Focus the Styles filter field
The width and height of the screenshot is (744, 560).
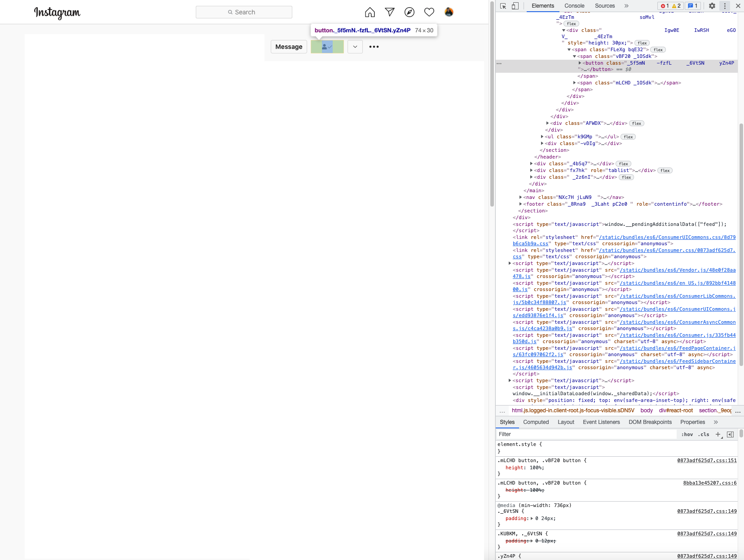[x=586, y=434]
